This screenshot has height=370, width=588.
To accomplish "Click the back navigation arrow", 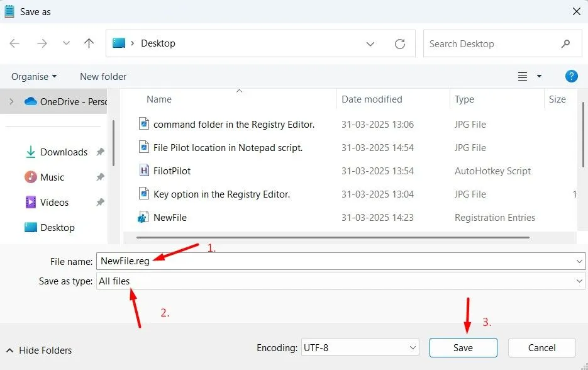I will tap(14, 43).
